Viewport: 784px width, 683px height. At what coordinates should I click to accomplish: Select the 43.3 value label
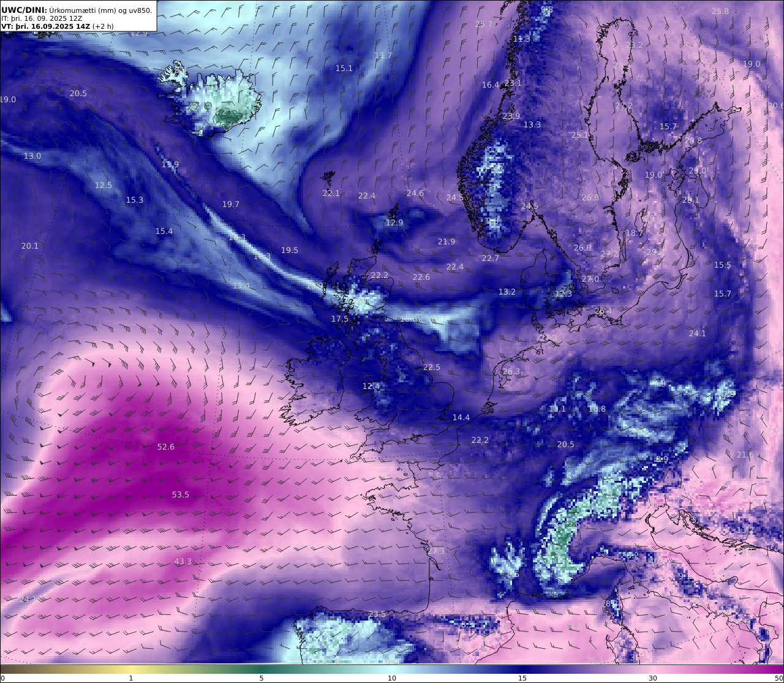pyautogui.click(x=183, y=562)
